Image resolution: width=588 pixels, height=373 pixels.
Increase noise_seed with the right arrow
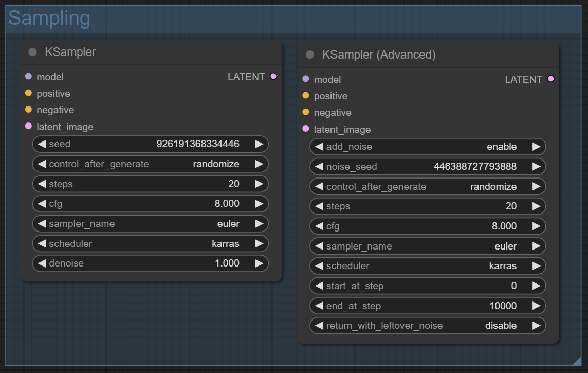tap(536, 167)
